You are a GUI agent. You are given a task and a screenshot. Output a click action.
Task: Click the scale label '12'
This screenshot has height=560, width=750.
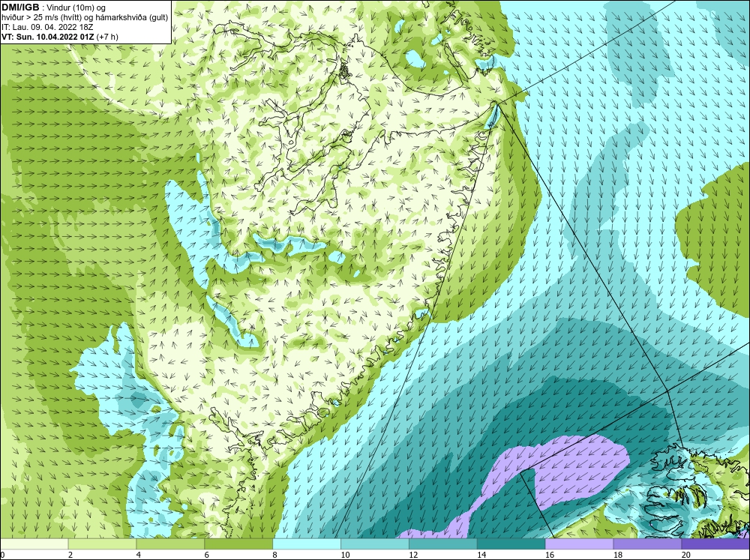click(413, 555)
